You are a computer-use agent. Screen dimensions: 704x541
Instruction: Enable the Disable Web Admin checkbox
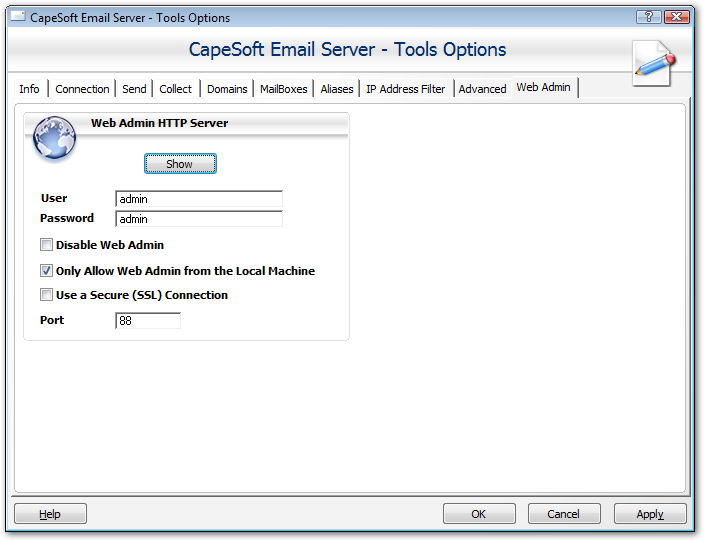46,245
